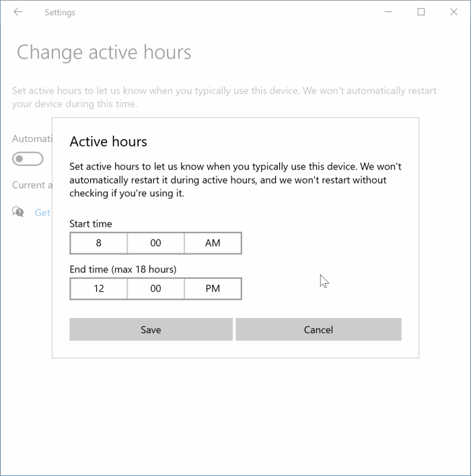Click the Start time label
This screenshot has width=471, height=476.
(91, 224)
